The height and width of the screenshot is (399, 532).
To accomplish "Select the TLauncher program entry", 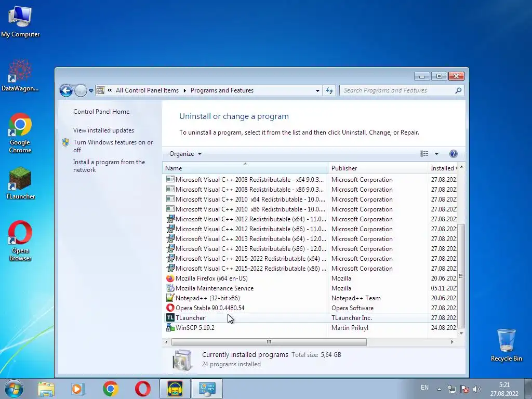I will [x=310, y=317].
